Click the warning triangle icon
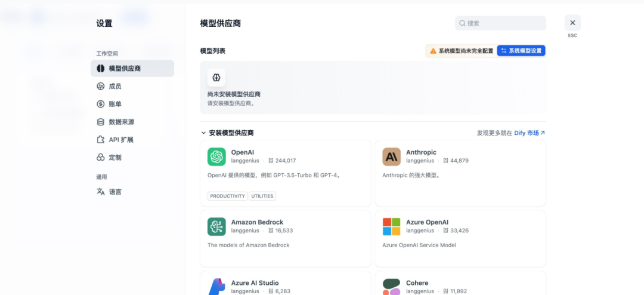This screenshot has width=644, height=295. (x=433, y=51)
